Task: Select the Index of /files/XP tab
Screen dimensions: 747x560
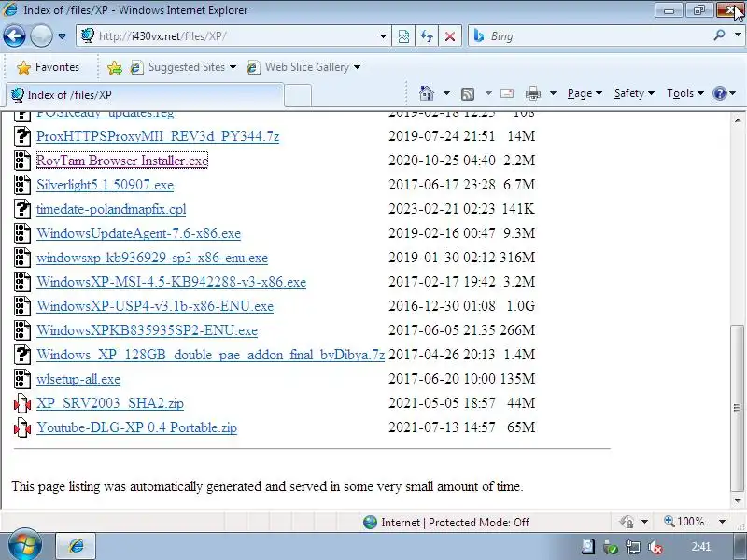Action: pos(145,95)
